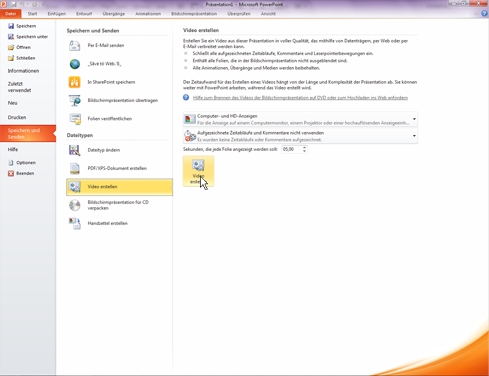
Task: Open the Ansicht ribbon tab
Action: (268, 14)
